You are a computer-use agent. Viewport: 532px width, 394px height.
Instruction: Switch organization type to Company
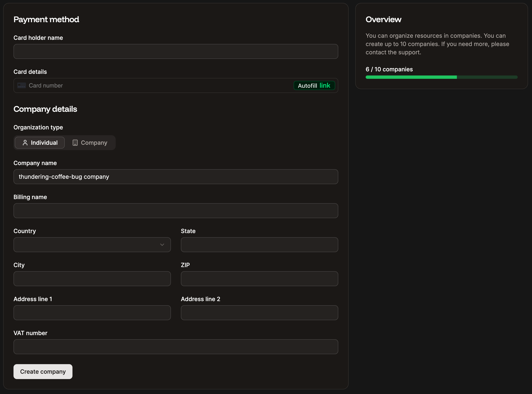pyautogui.click(x=90, y=143)
